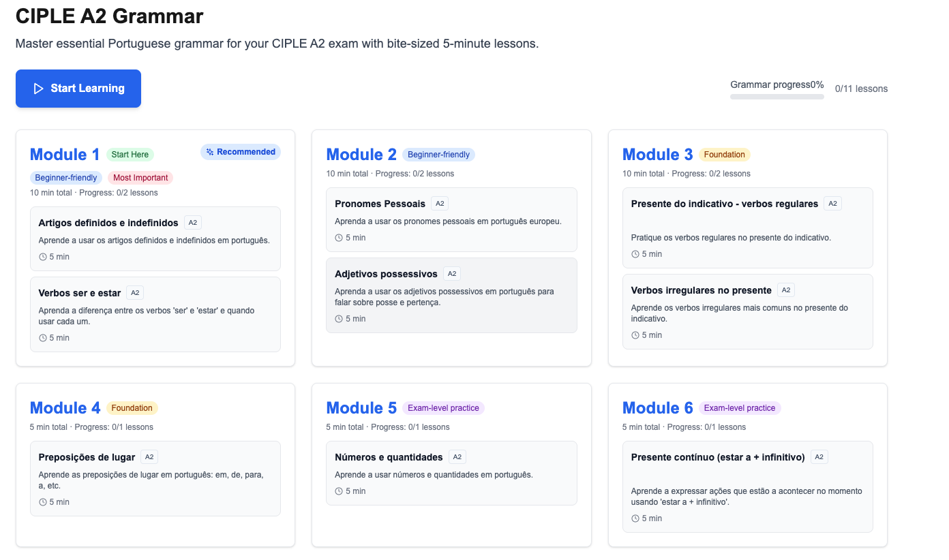This screenshot has height=560, width=949.
Task: Click the clock icon under Números e quantidades
Action: pyautogui.click(x=339, y=491)
